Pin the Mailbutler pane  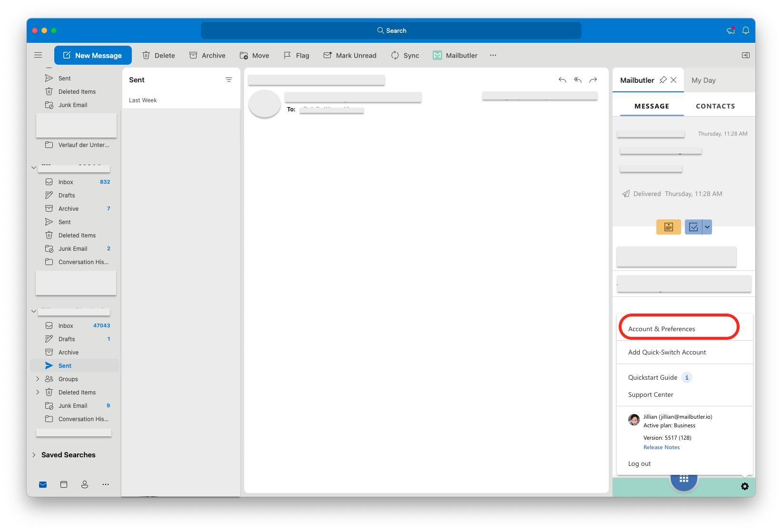(x=663, y=80)
